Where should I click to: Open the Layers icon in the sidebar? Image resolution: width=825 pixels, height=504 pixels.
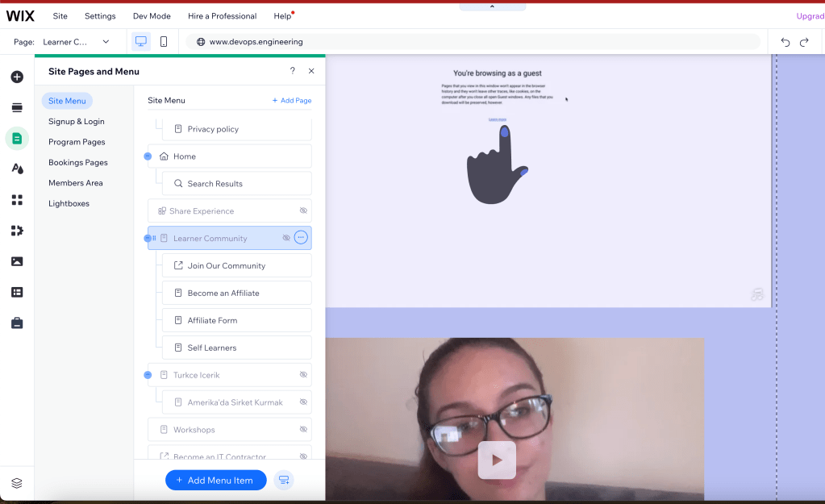tap(17, 483)
